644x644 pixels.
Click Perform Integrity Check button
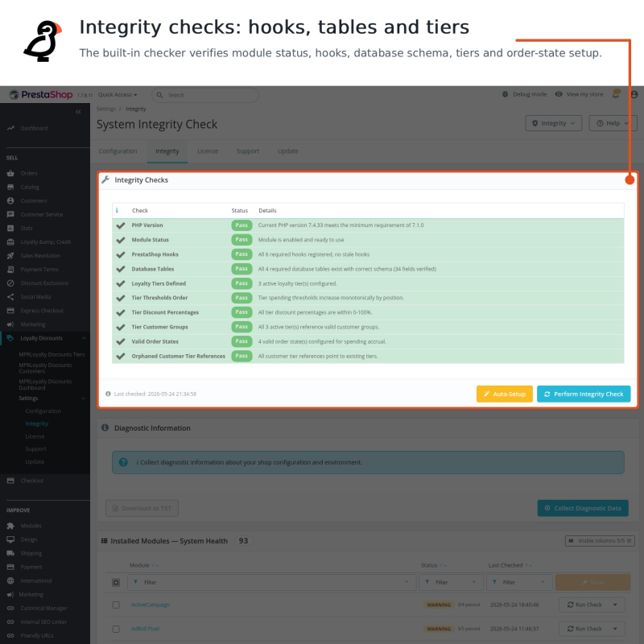pyautogui.click(x=584, y=394)
